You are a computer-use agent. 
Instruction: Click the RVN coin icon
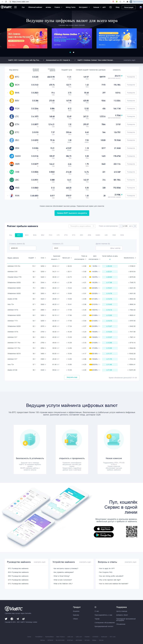(x=12, y=196)
